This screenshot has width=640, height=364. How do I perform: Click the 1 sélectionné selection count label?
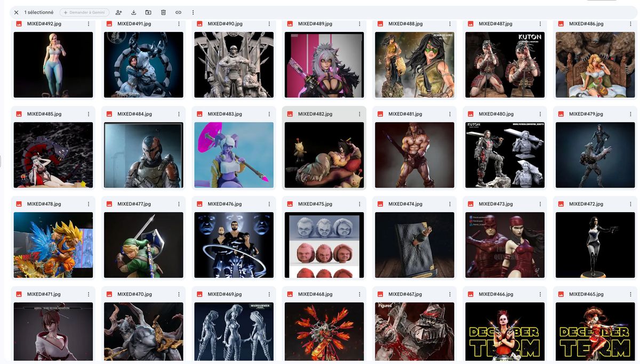coord(39,12)
